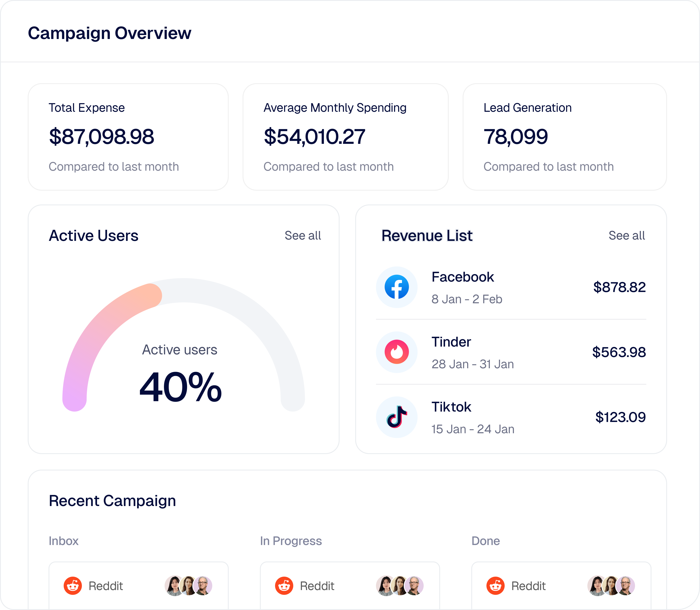This screenshot has width=700, height=610.
Task: Click the Facebook $878.82 revenue amount
Action: [619, 287]
